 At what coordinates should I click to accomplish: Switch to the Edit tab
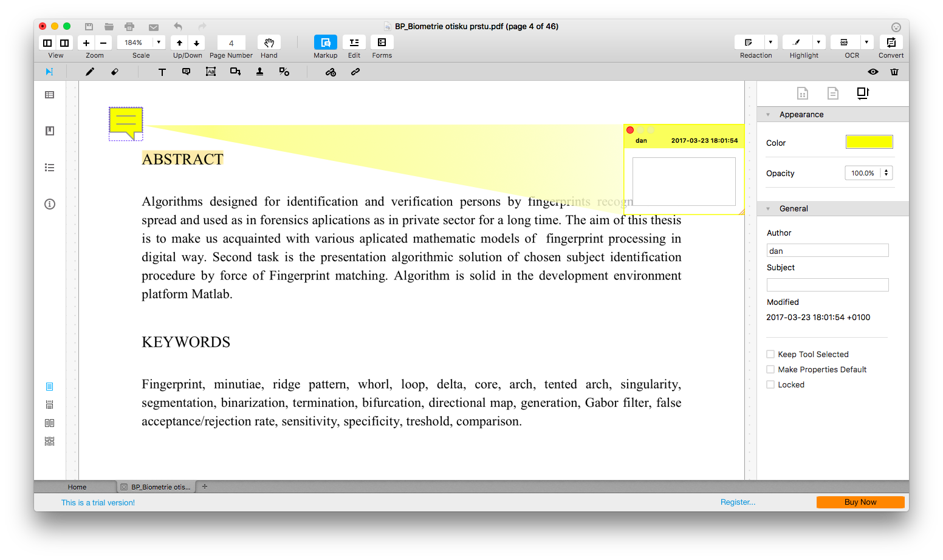pos(354,43)
